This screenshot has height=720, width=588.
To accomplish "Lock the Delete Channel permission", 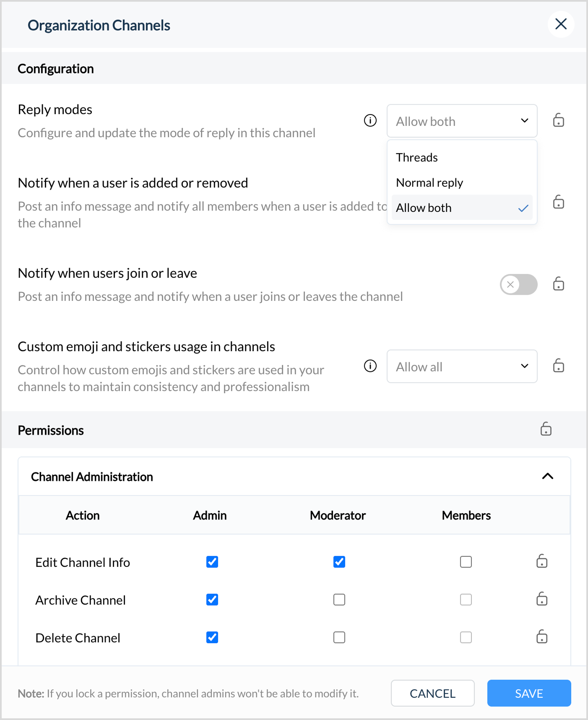I will [542, 637].
